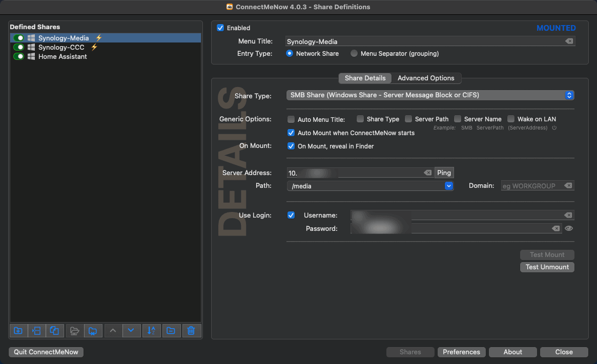Click the folder with X toolbar icon
The image size is (597, 364).
coord(93,331)
